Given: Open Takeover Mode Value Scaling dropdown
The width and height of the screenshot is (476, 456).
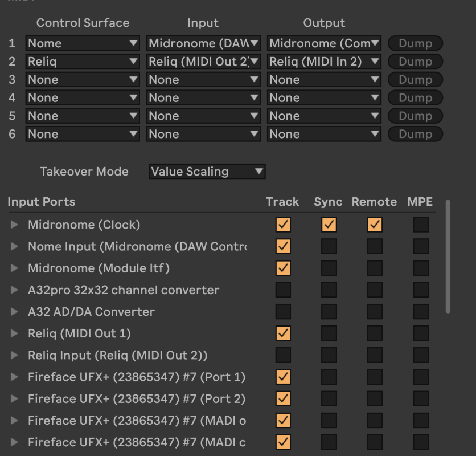Looking at the screenshot, I should tap(207, 172).
